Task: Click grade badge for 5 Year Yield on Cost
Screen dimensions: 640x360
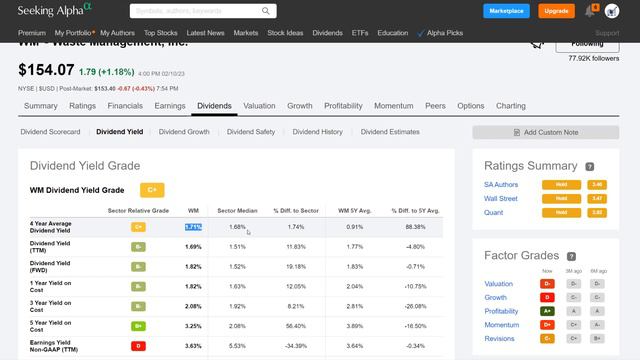Action: pyautogui.click(x=138, y=326)
